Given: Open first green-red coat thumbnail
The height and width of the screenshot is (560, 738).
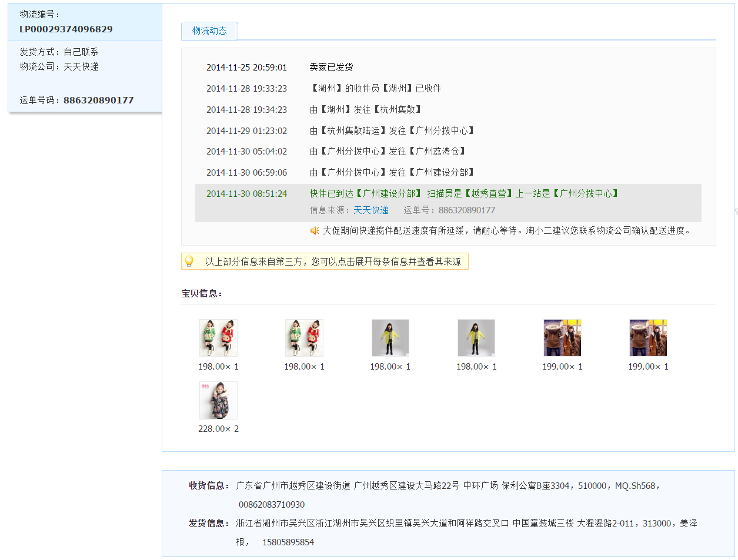Looking at the screenshot, I should pyautogui.click(x=218, y=338).
